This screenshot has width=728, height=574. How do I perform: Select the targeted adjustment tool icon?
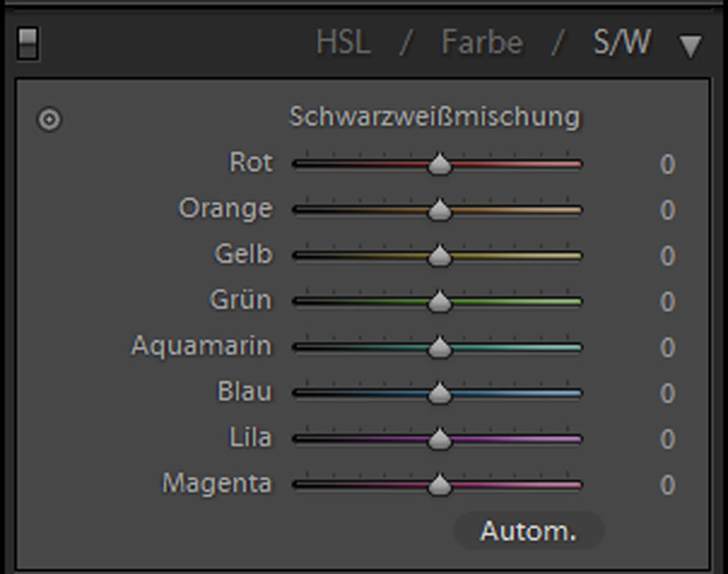(49, 119)
